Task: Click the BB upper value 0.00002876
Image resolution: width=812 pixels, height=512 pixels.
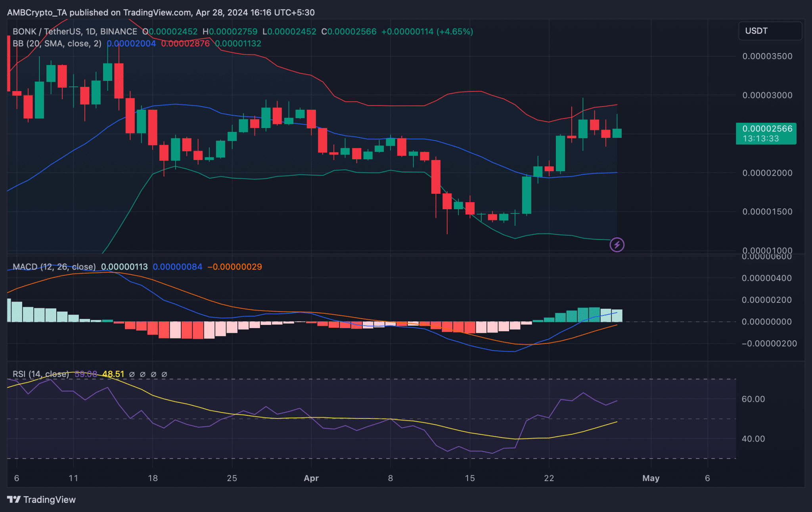Action: point(185,44)
